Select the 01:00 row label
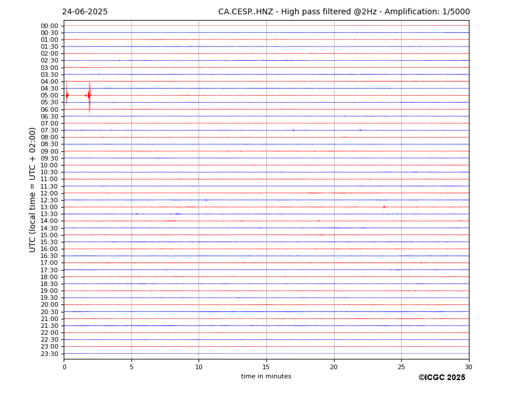The image size is (532, 399). coord(49,40)
